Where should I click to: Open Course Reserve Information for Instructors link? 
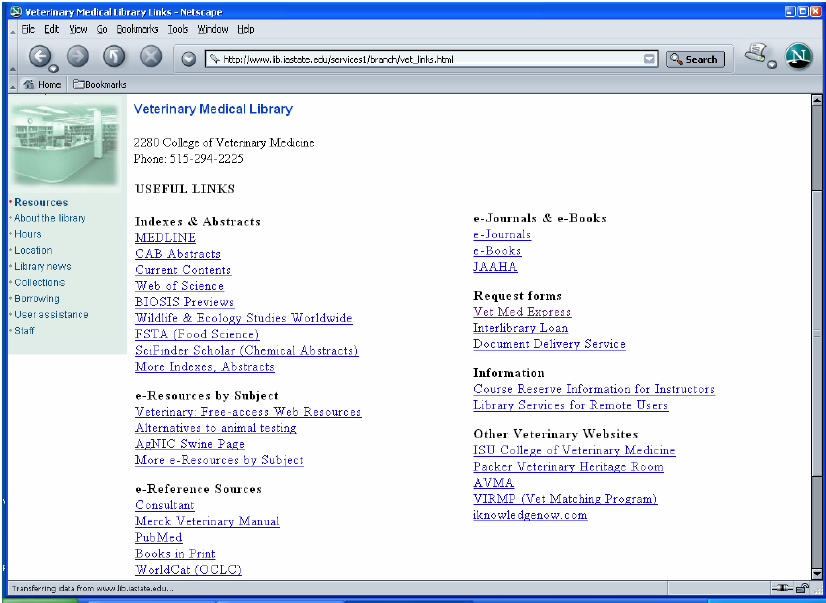[594, 389]
